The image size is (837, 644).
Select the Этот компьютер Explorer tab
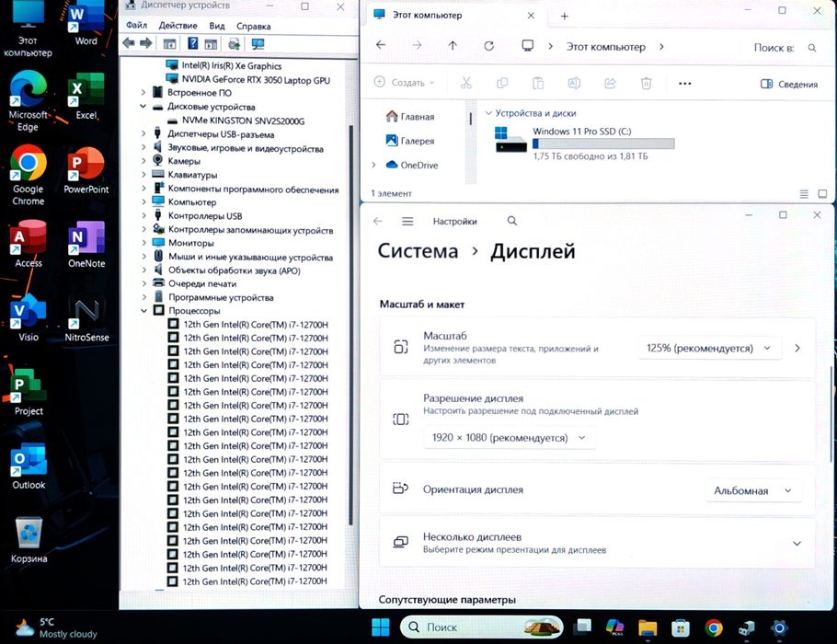click(453, 15)
